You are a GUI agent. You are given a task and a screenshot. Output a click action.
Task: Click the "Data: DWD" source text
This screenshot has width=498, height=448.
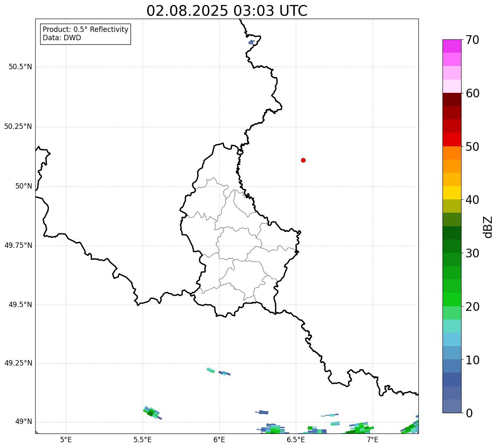point(62,38)
